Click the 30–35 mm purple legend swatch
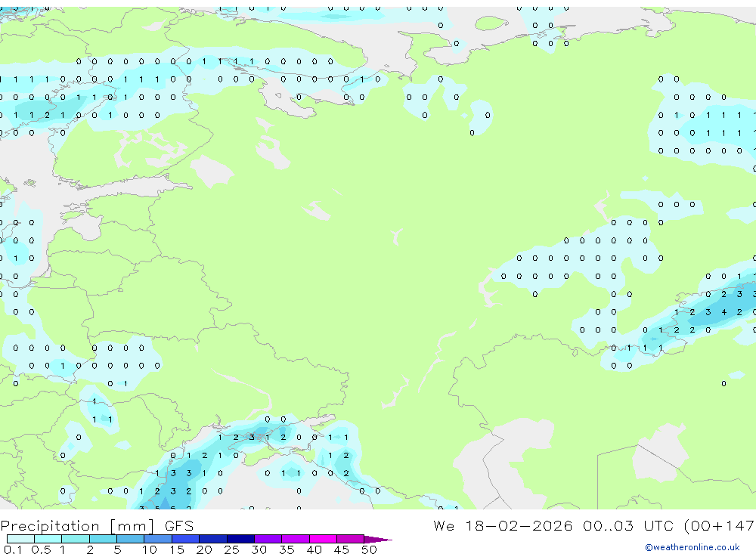The width and height of the screenshot is (756, 554). click(x=268, y=539)
